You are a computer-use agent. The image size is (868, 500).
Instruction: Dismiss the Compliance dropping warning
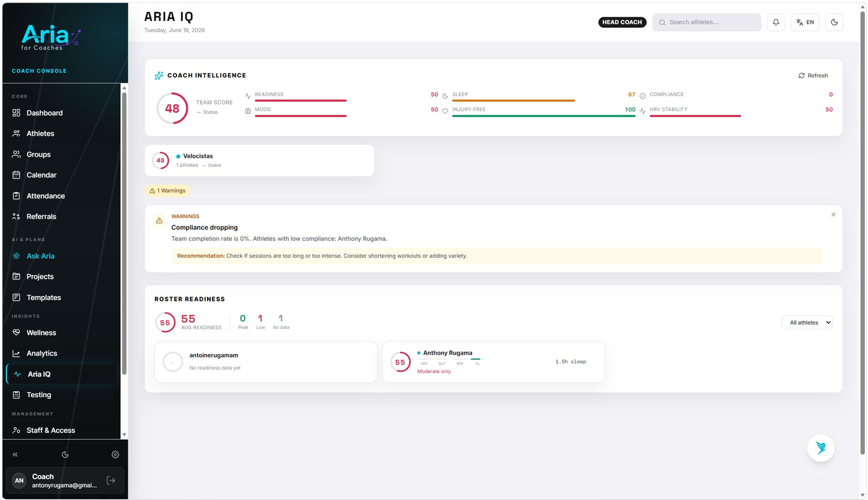(x=833, y=215)
